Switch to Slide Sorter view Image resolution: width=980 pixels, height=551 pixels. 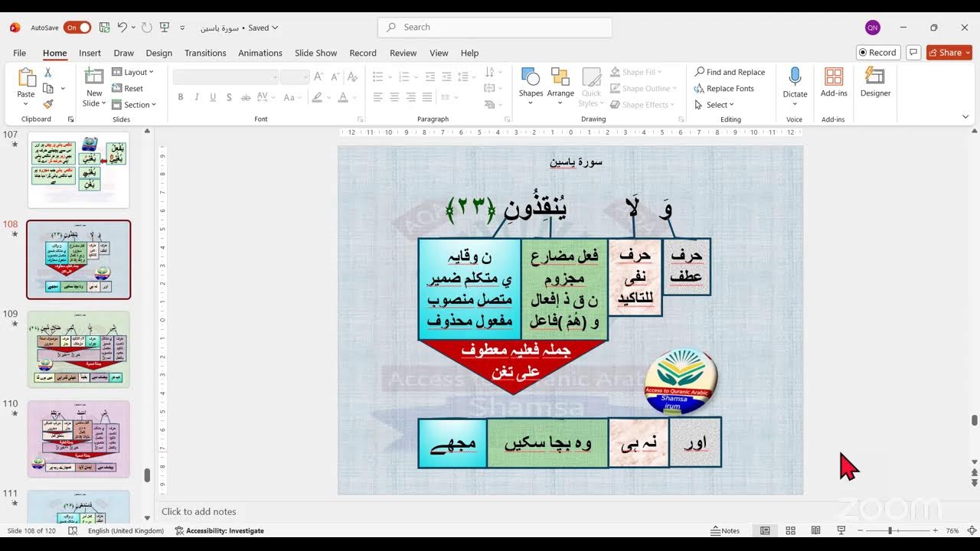790,530
